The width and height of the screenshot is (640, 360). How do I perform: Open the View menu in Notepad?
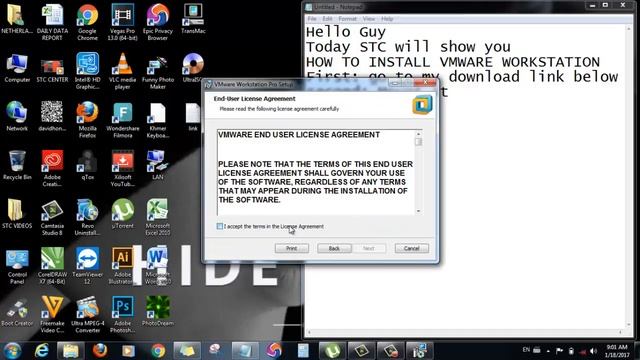[x=369, y=19]
